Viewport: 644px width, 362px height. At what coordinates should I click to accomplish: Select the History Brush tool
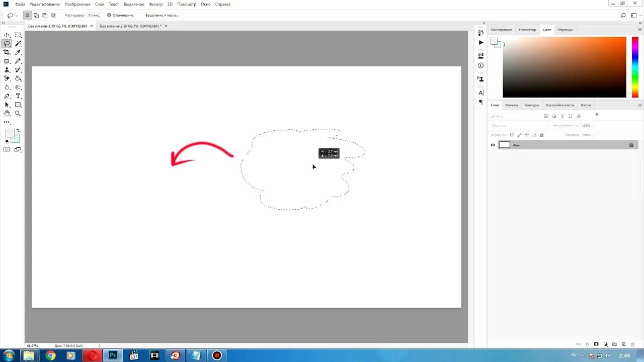click(x=18, y=70)
